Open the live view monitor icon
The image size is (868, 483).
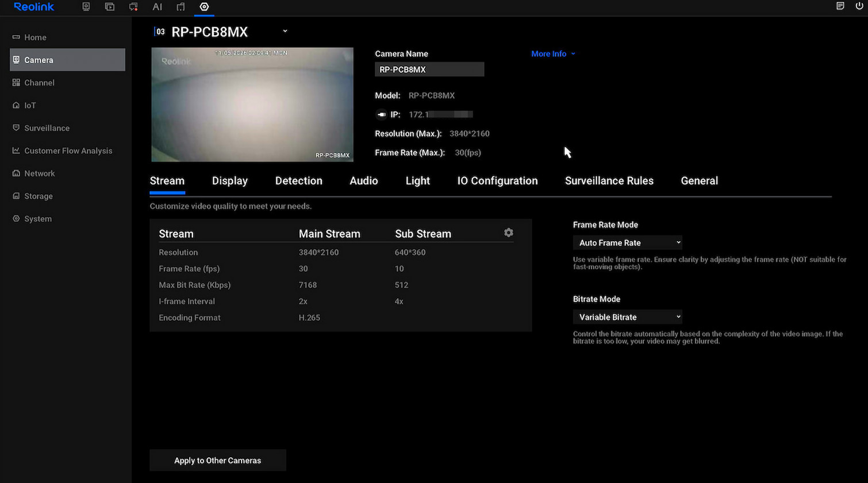(86, 7)
